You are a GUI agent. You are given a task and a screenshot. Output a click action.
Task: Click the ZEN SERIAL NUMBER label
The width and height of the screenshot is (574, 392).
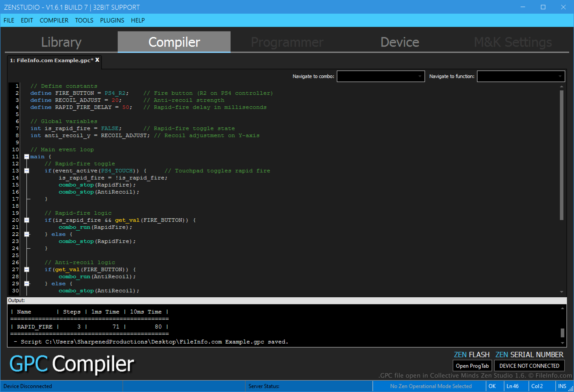click(x=529, y=355)
